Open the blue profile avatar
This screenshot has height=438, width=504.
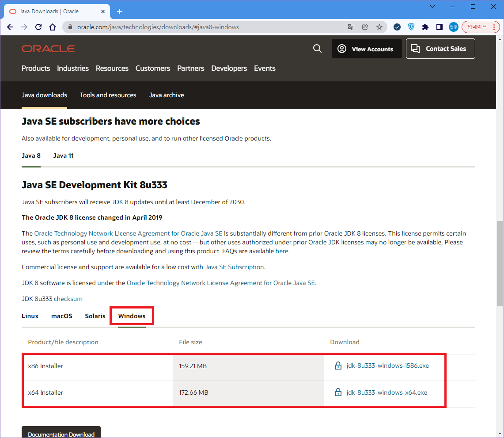tap(454, 27)
